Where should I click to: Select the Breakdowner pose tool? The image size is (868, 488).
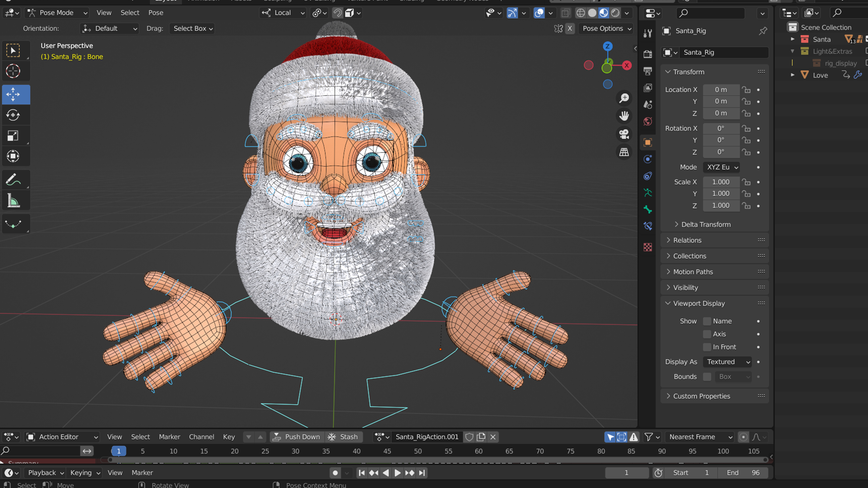[x=13, y=224]
